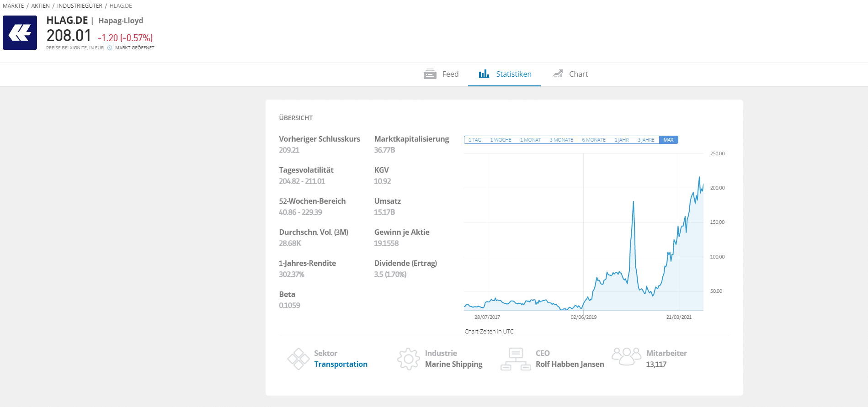Viewport: 868px width, 407px height.
Task: Select the 3 JAHRE chart range
Action: 646,140
